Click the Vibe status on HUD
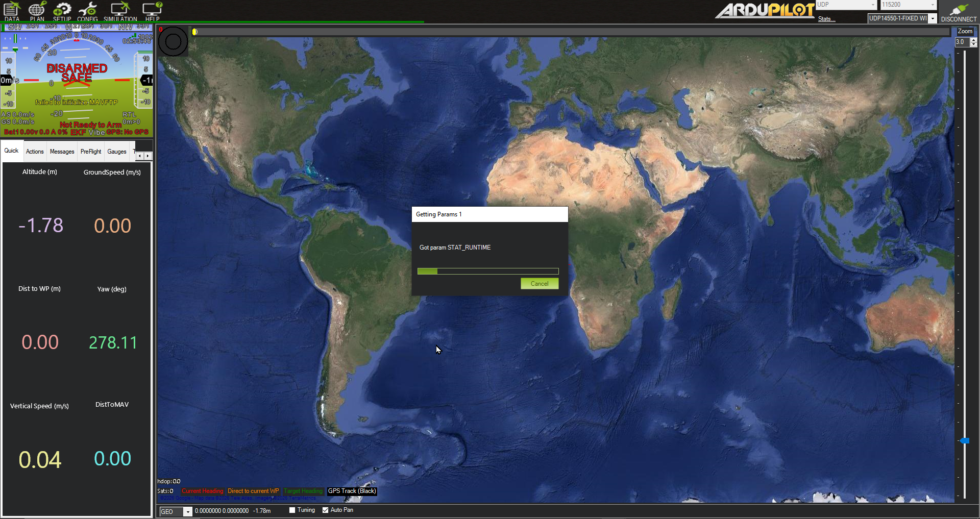 (96, 132)
